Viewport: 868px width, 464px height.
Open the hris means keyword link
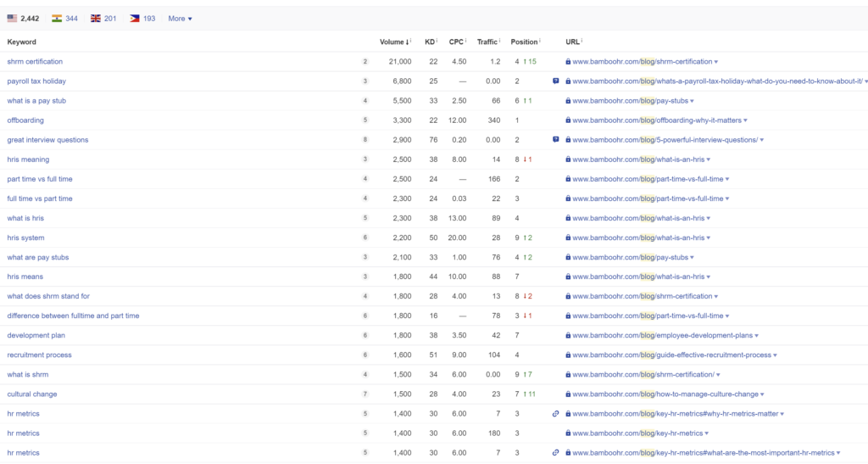[x=25, y=277]
